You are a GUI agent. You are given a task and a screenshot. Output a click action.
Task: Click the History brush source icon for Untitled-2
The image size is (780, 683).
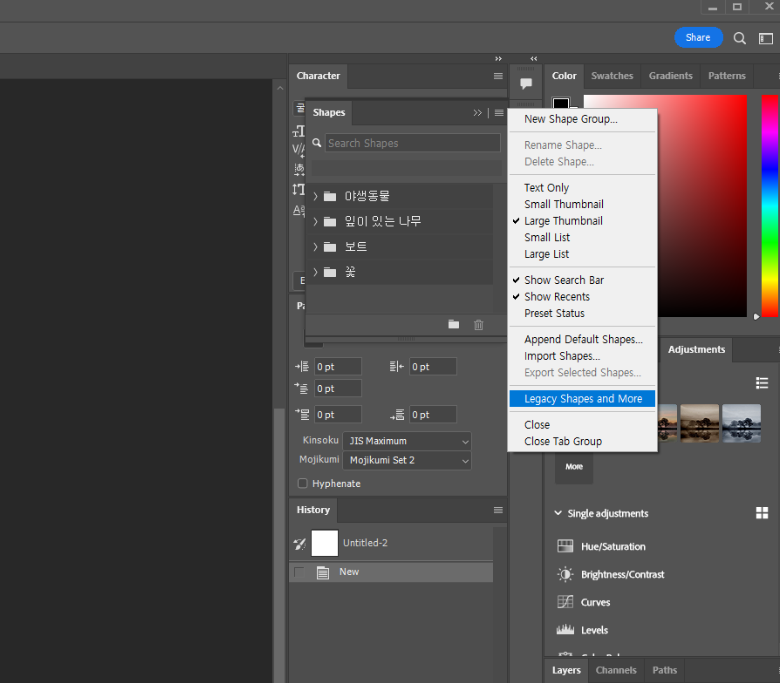pyautogui.click(x=299, y=543)
